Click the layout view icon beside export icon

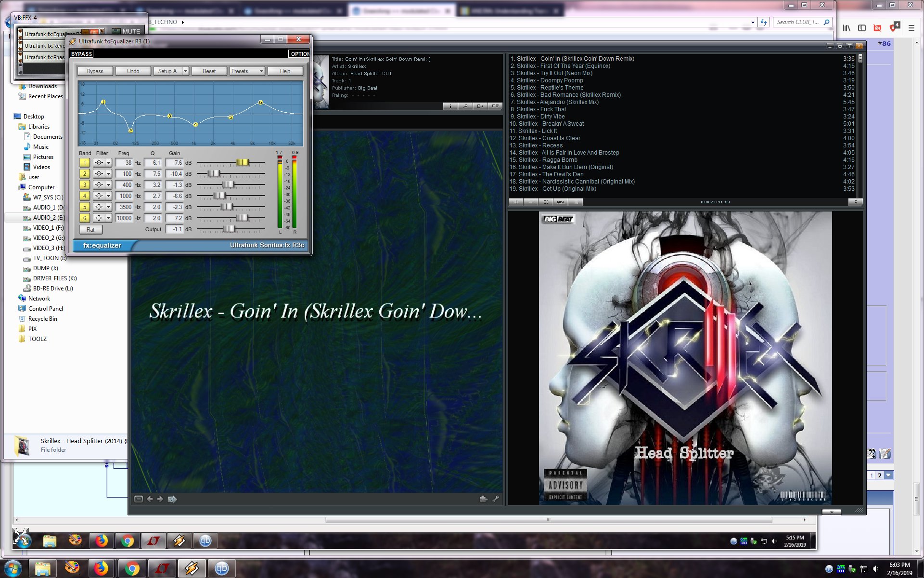click(495, 106)
